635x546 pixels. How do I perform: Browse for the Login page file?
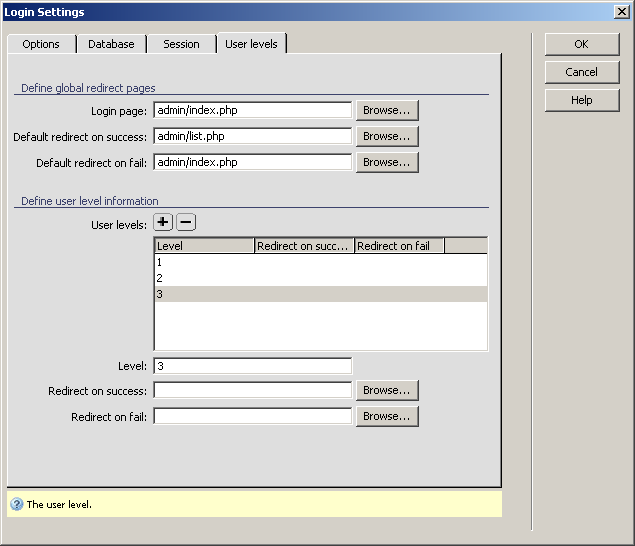pyautogui.click(x=387, y=110)
